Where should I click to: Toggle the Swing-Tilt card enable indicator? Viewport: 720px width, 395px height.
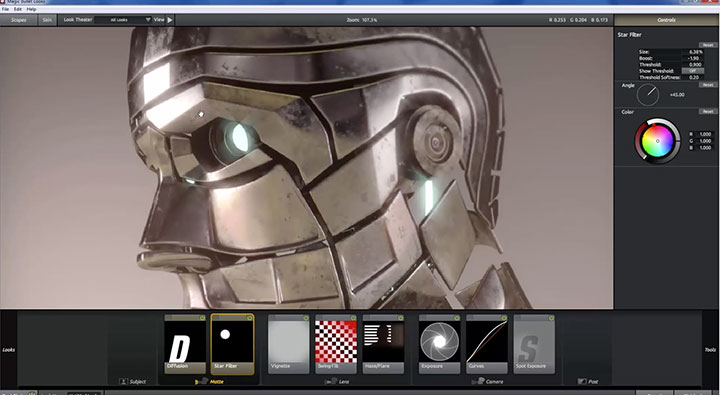(354, 318)
